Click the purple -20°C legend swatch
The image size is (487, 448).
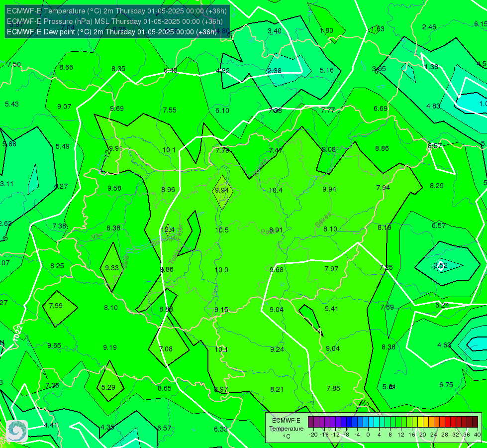[x=311, y=422]
